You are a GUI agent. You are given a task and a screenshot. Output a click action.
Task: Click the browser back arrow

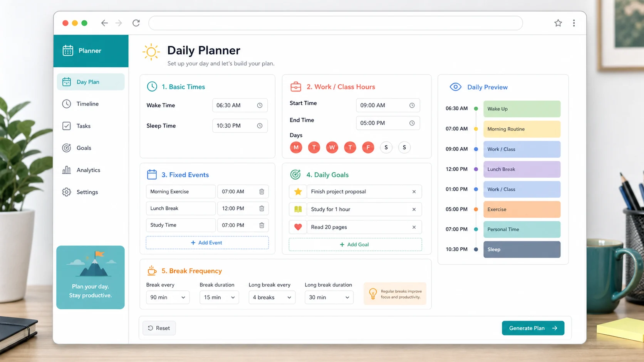104,23
